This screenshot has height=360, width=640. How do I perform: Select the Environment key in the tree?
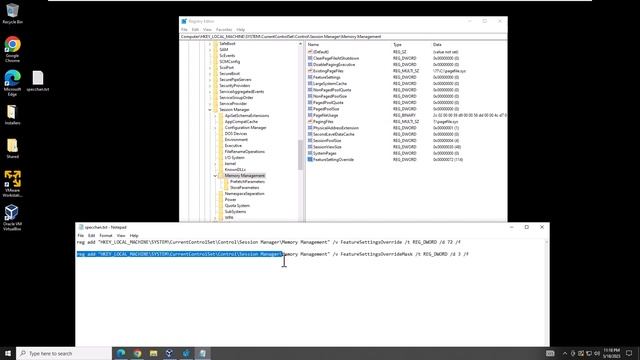(x=236, y=140)
